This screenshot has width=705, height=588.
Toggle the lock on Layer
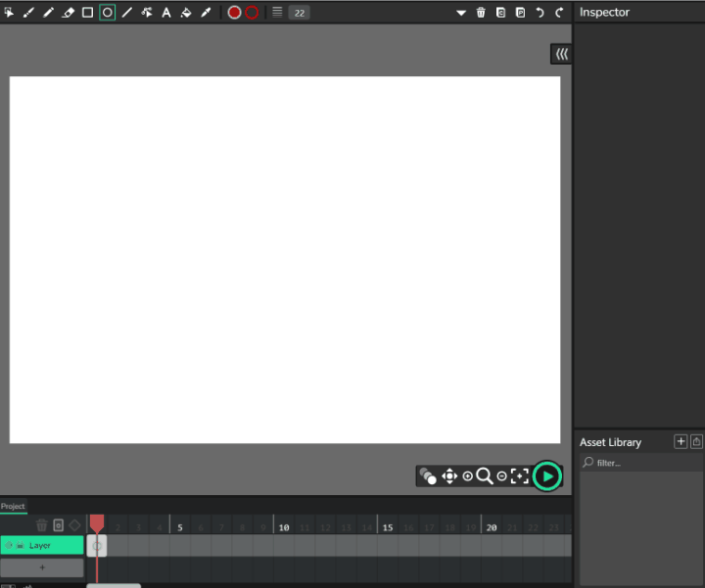21,545
